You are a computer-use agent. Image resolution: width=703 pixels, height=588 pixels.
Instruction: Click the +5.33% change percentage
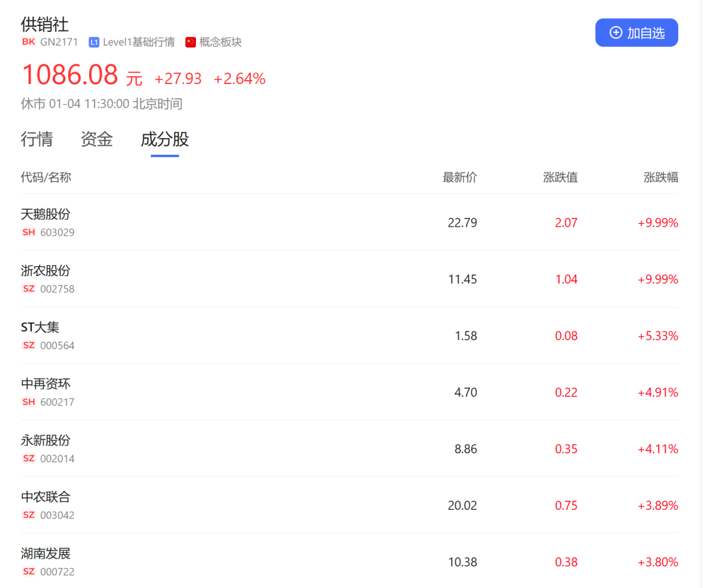coord(657,336)
